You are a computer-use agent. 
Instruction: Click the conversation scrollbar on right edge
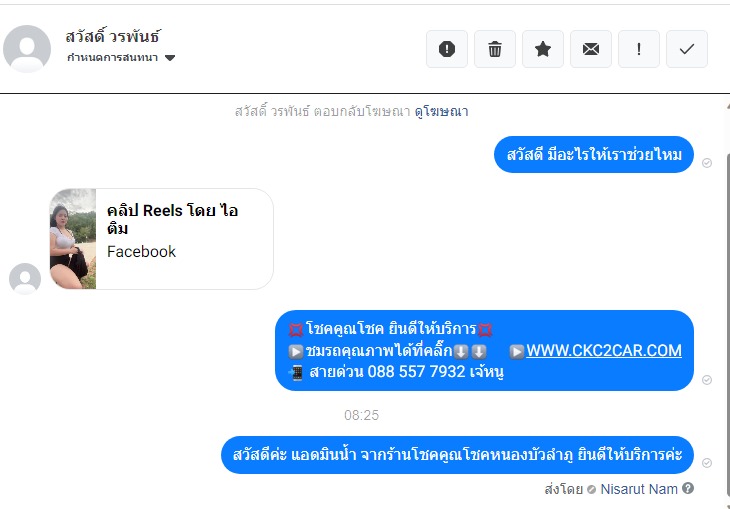tap(727, 326)
